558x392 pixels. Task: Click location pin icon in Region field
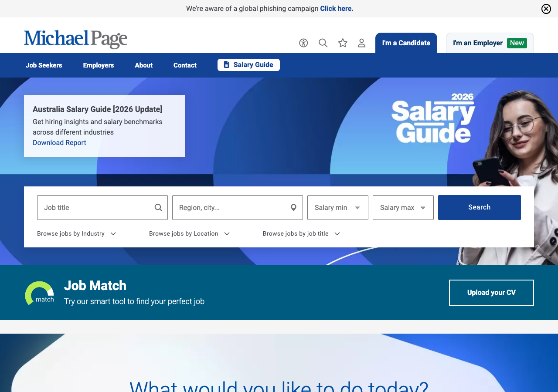point(294,208)
